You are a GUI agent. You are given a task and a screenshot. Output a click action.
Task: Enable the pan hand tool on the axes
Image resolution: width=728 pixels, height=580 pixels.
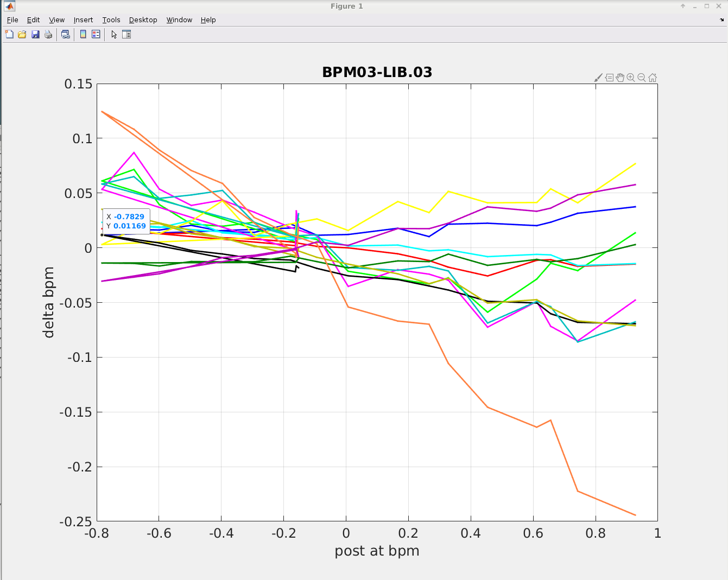[620, 78]
